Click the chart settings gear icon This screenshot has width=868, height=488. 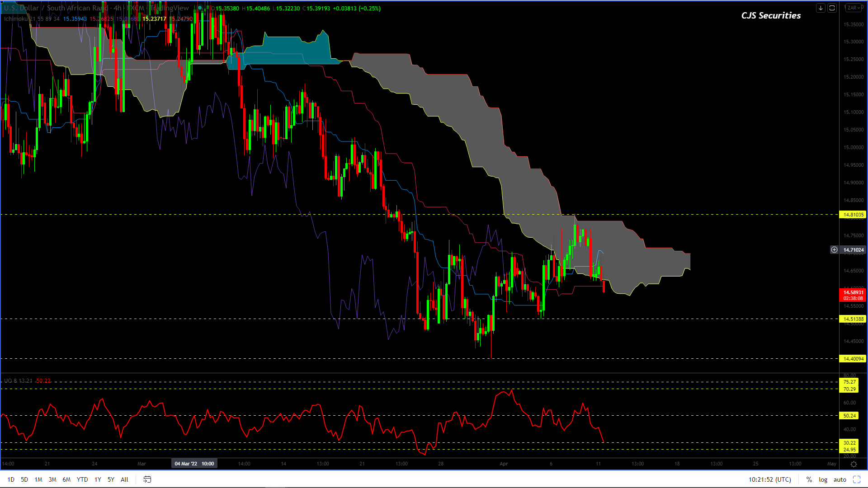854,464
